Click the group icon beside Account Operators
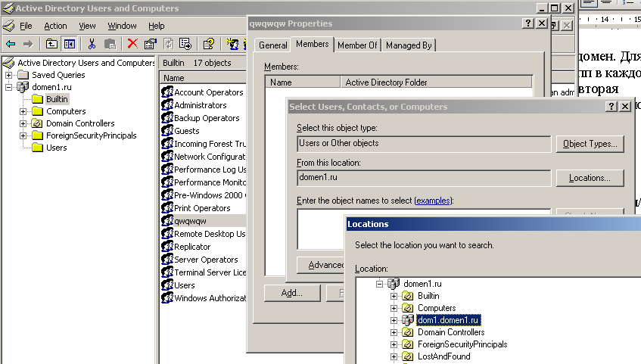Image resolution: width=641 pixels, height=364 pixels. coord(167,92)
